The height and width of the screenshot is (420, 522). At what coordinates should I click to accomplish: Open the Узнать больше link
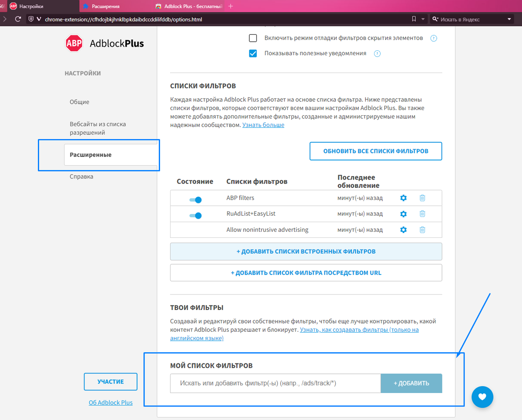(x=263, y=125)
